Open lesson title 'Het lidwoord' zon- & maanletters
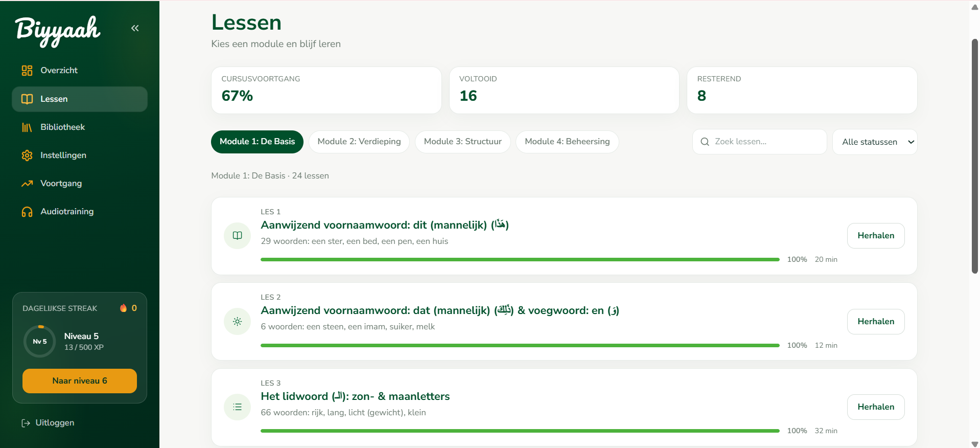This screenshot has width=980, height=448. tap(355, 396)
